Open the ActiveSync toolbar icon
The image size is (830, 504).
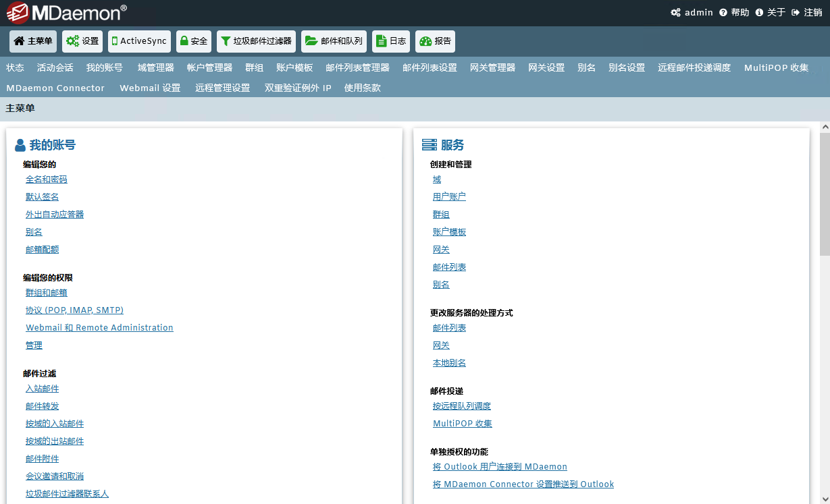tap(138, 41)
